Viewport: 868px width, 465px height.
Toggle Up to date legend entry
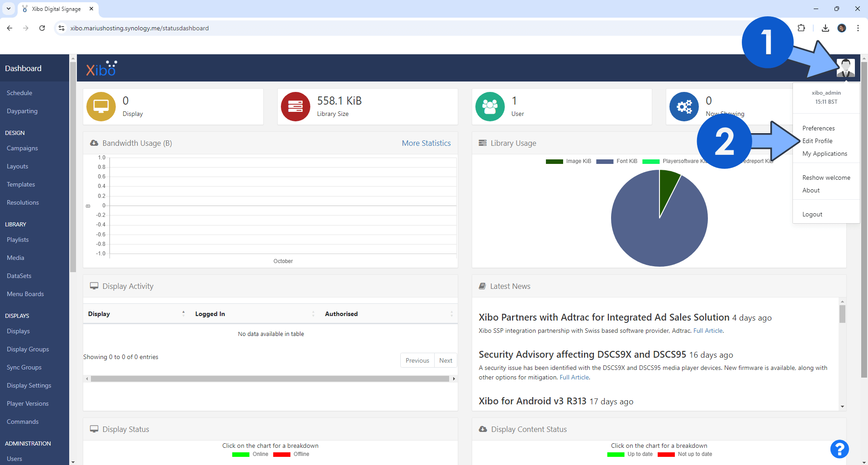tap(630, 454)
